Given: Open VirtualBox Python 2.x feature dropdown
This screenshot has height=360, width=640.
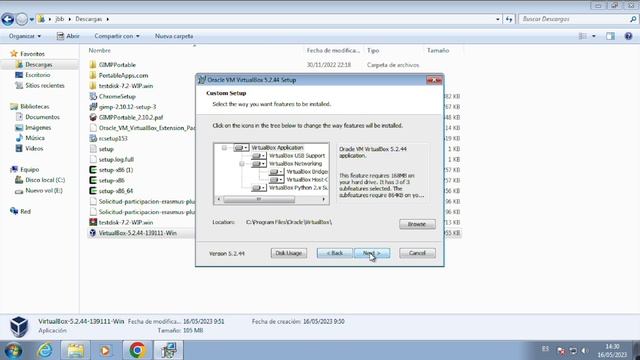Looking at the screenshot, I should pyautogui.click(x=258, y=188).
